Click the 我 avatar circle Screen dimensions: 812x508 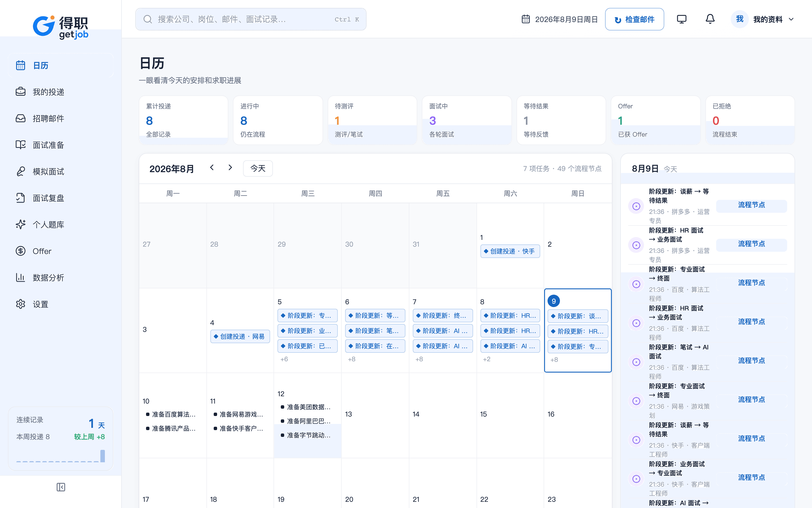tap(740, 19)
